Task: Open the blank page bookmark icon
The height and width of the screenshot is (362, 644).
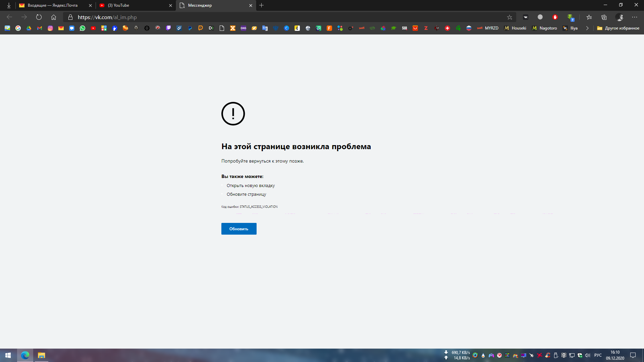Action: click(222, 28)
